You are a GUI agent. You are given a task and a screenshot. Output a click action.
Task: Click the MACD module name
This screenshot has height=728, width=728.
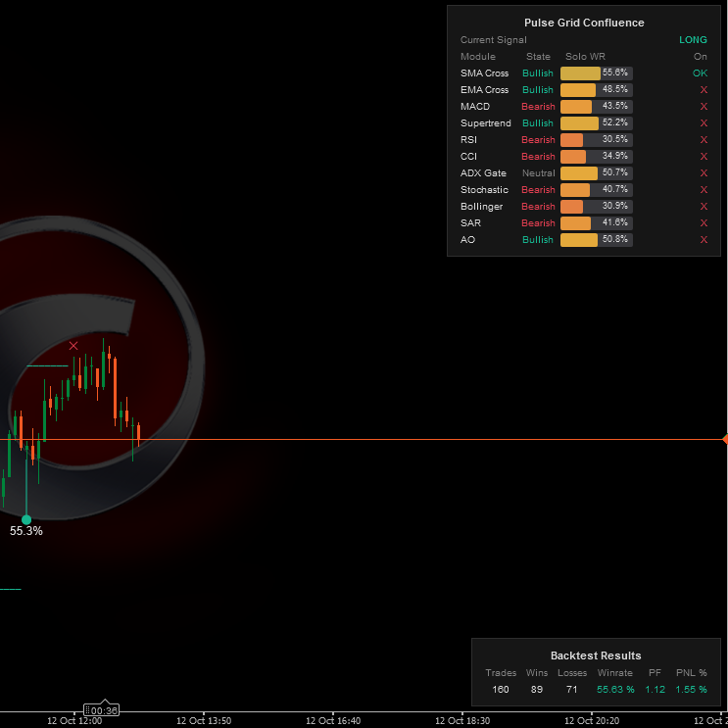tap(475, 107)
